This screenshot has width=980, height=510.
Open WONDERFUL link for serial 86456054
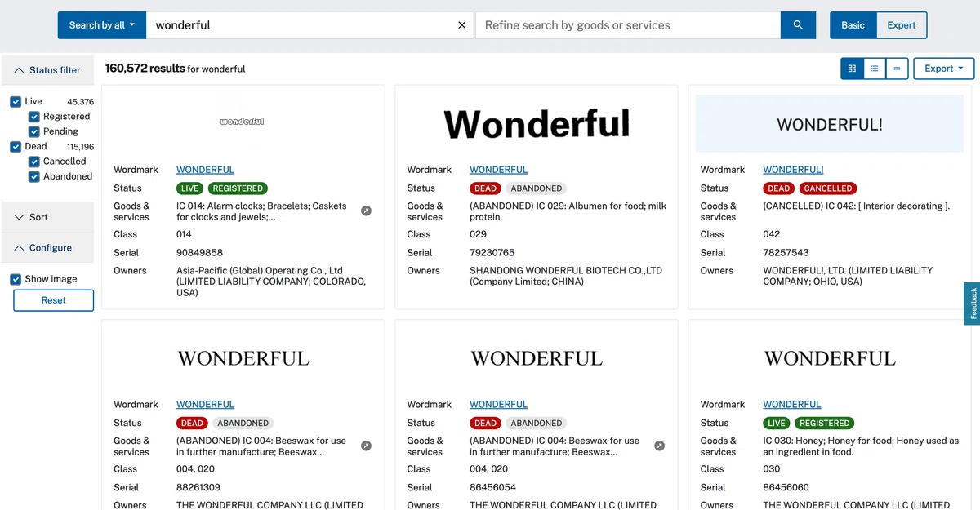tap(498, 405)
